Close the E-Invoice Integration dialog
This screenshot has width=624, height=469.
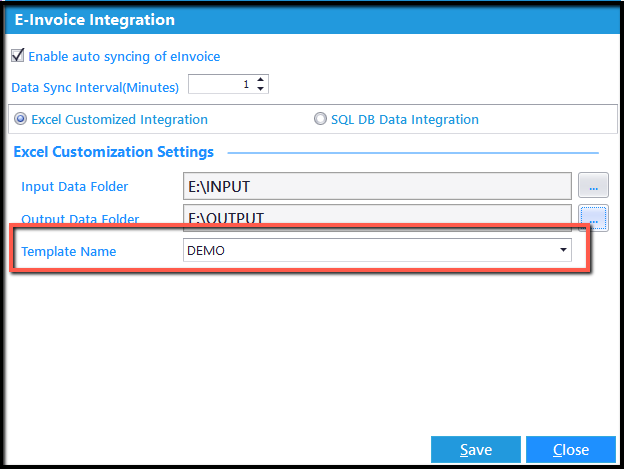571,450
